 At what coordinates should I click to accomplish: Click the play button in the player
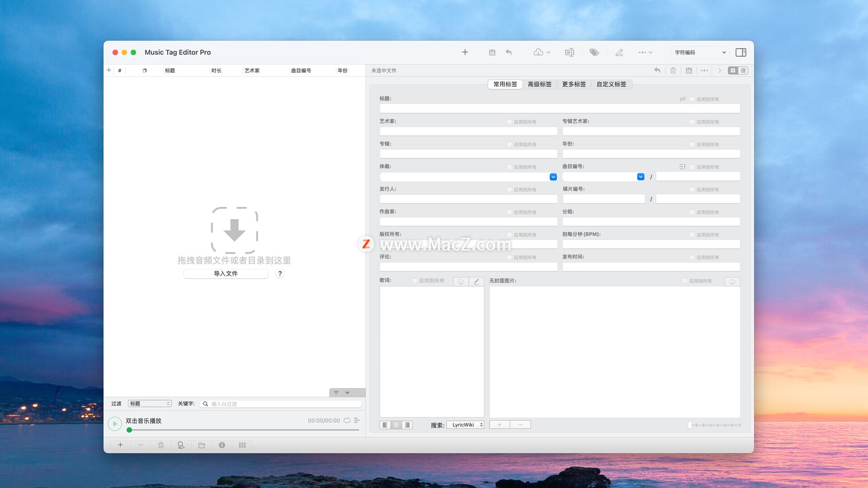[115, 424]
